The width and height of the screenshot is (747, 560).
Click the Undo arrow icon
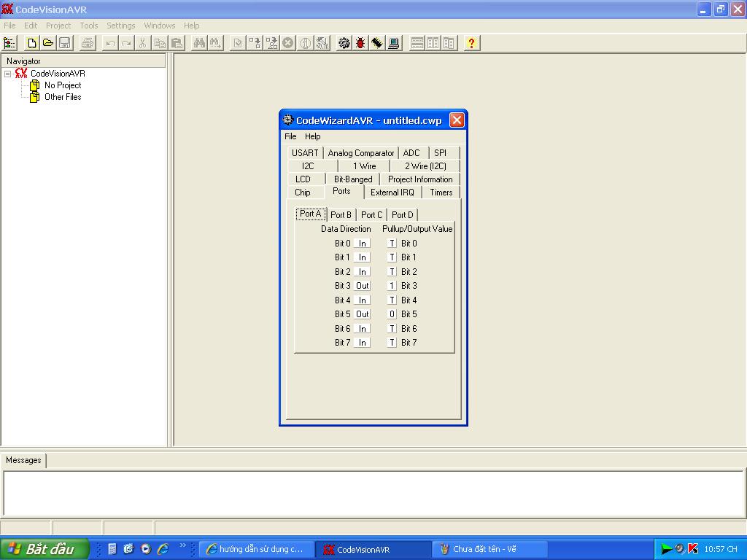111,43
